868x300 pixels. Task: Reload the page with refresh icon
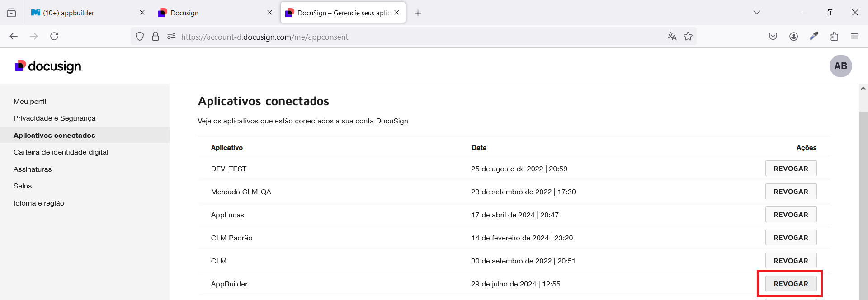[54, 37]
